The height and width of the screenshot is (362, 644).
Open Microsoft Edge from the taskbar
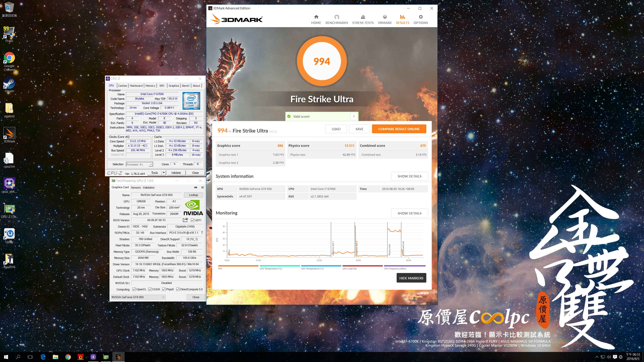tap(43, 357)
